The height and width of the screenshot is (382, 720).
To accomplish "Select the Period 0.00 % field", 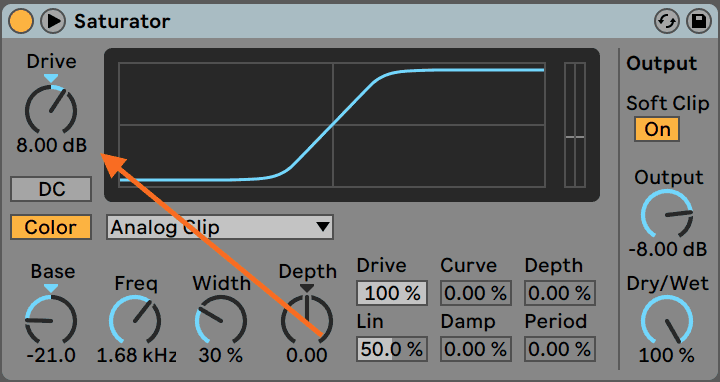I will coord(560,349).
